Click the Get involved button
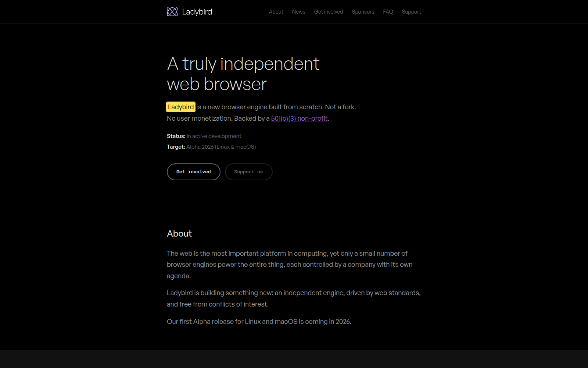This screenshot has width=588, height=368. point(194,172)
